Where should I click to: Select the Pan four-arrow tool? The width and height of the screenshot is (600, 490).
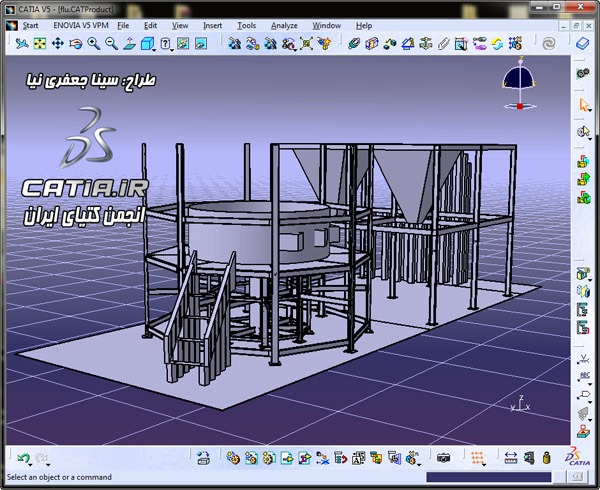(58, 44)
